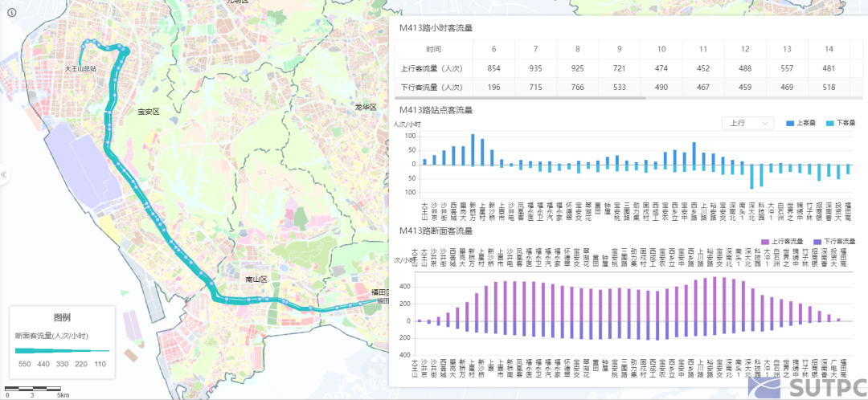Click the 图例 legend heading
This screenshot has width=868, height=400.
click(x=61, y=317)
